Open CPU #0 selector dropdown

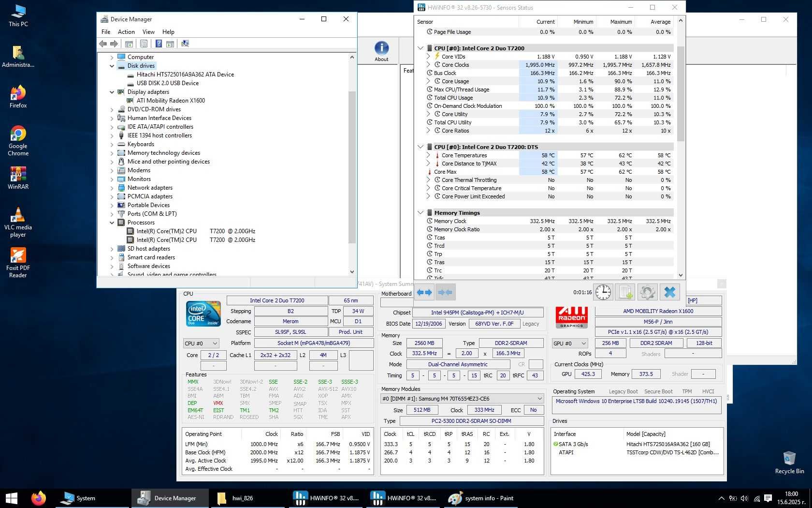point(201,344)
